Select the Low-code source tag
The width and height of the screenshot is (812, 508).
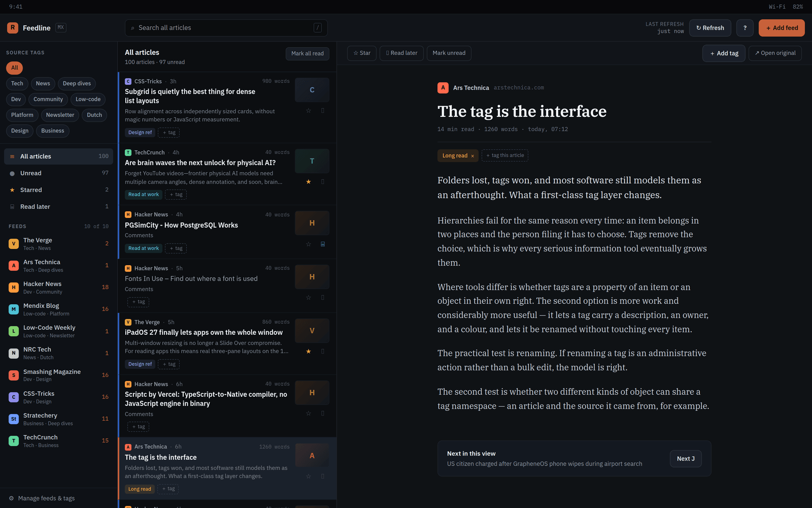88,100
